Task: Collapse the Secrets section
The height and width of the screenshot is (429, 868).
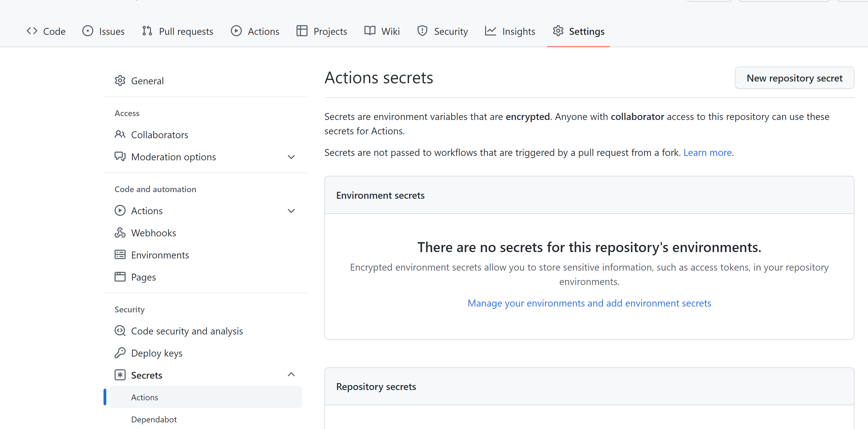Action: click(291, 374)
